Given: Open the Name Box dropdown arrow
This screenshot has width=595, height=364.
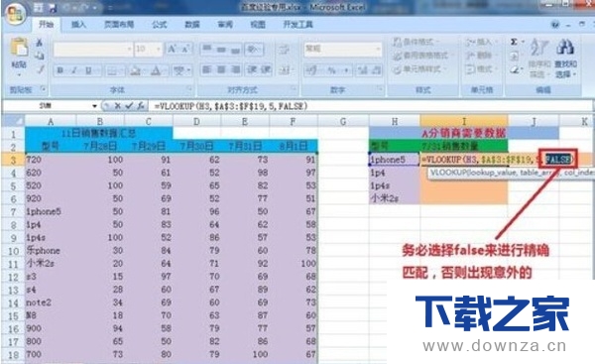Looking at the screenshot, I should coord(94,106).
